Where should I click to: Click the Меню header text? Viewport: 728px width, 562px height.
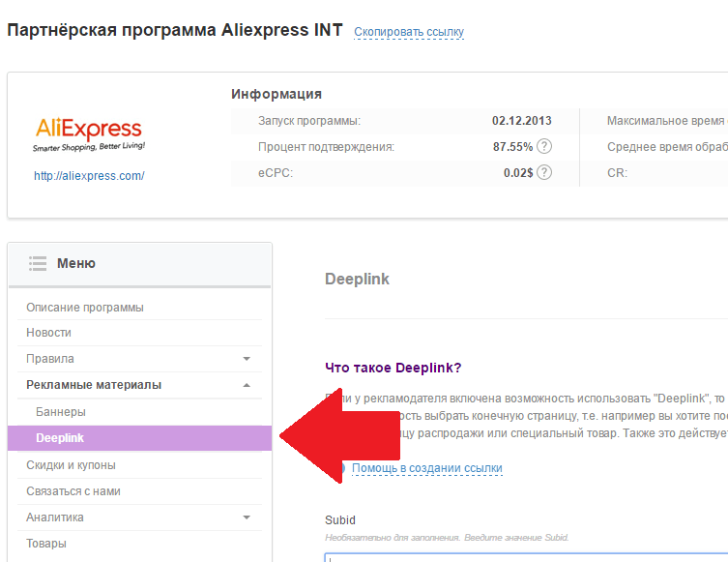(76, 263)
